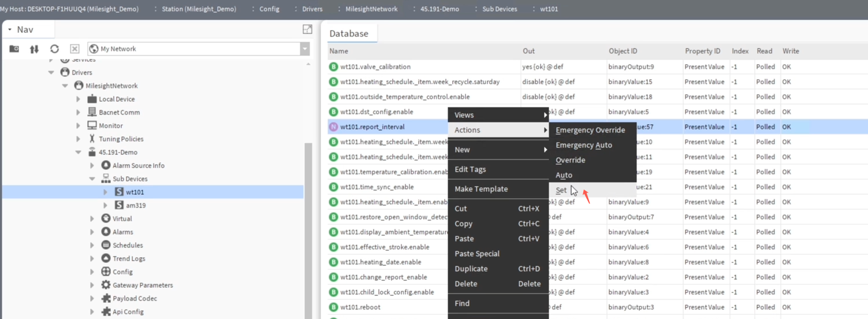Go to Station (Milesight_Demo) in the breadcrumb path
The height and width of the screenshot is (319, 868).
tap(199, 9)
